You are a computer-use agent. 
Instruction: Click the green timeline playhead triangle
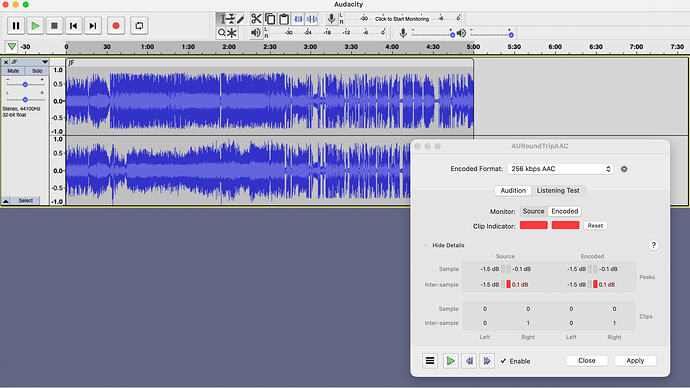[x=11, y=47]
